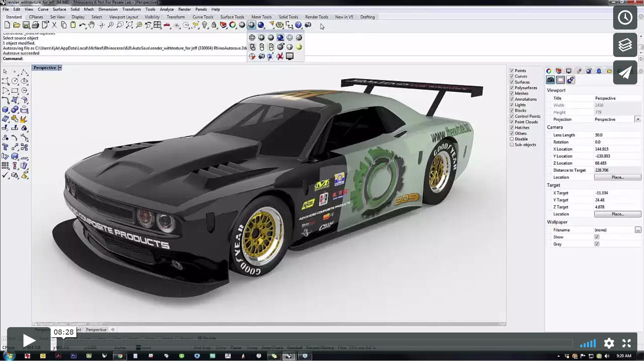644x361 pixels.
Task: Switch to the CPlanes toolbar tab
Action: 36,17
